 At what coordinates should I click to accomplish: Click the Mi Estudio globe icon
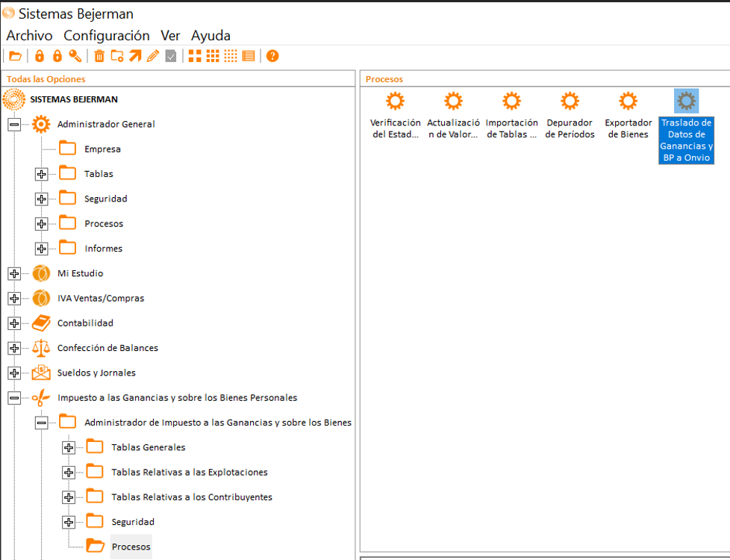pyautogui.click(x=41, y=273)
